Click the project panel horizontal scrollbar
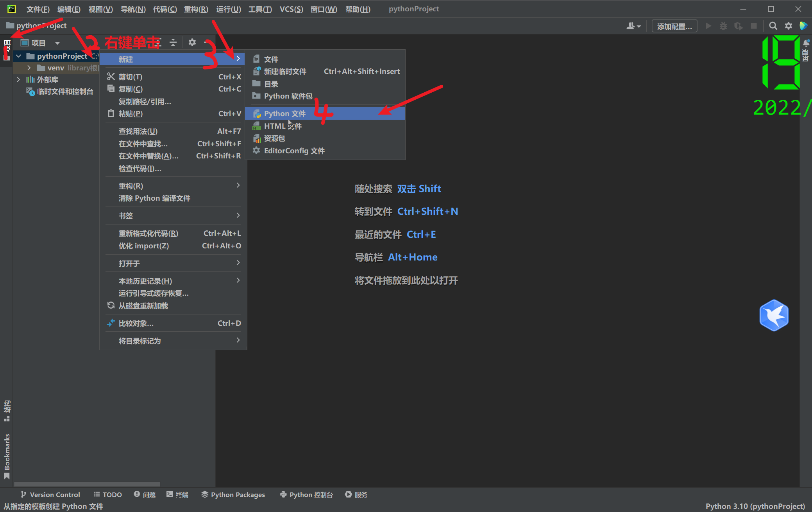Image resolution: width=812 pixels, height=512 pixels. [86, 484]
